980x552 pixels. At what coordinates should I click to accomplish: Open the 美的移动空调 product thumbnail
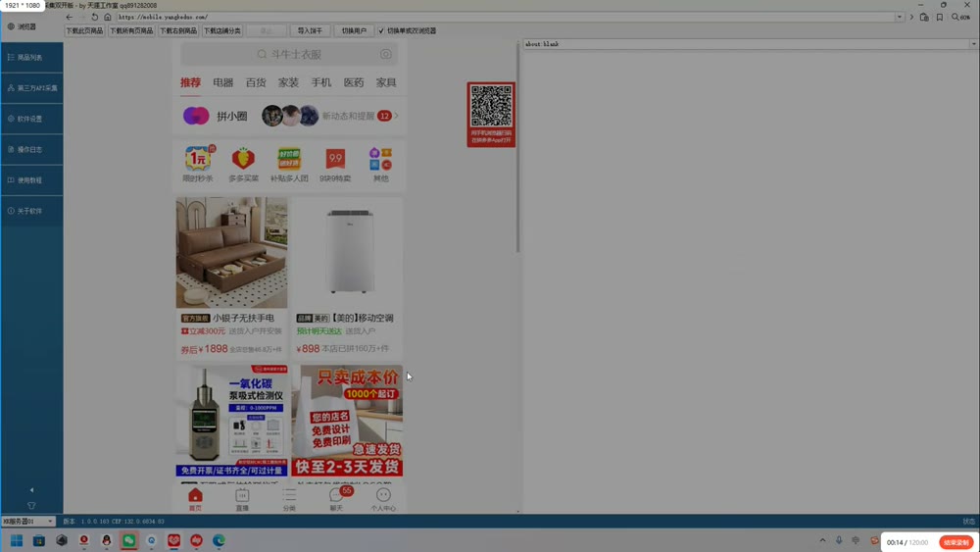347,253
